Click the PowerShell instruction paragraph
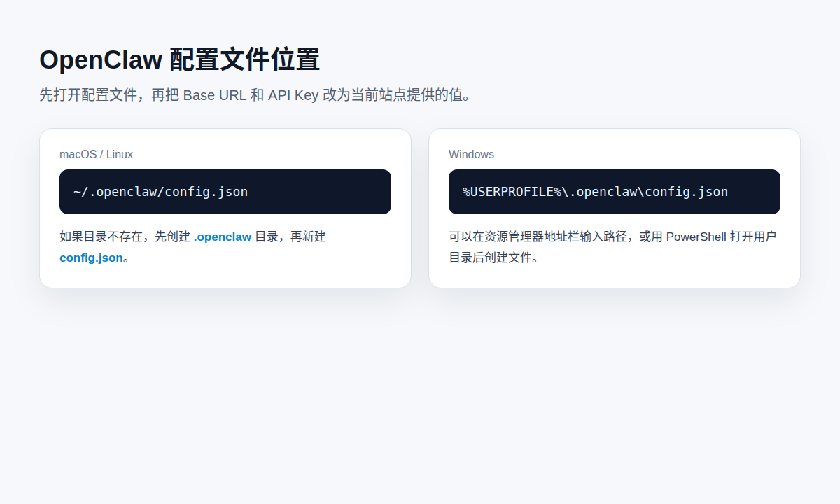 pyautogui.click(x=612, y=247)
